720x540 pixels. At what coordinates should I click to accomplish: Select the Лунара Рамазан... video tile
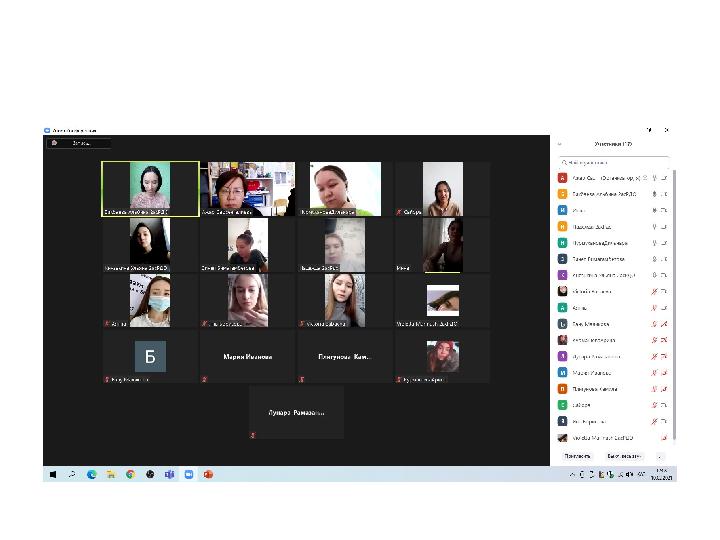coord(296,412)
